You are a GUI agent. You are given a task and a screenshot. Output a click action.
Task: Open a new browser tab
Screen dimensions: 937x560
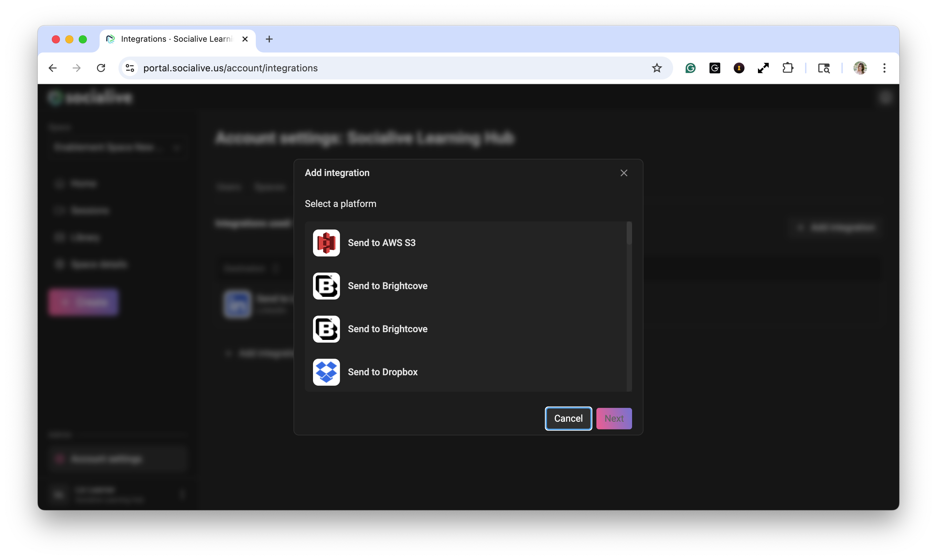[269, 39]
